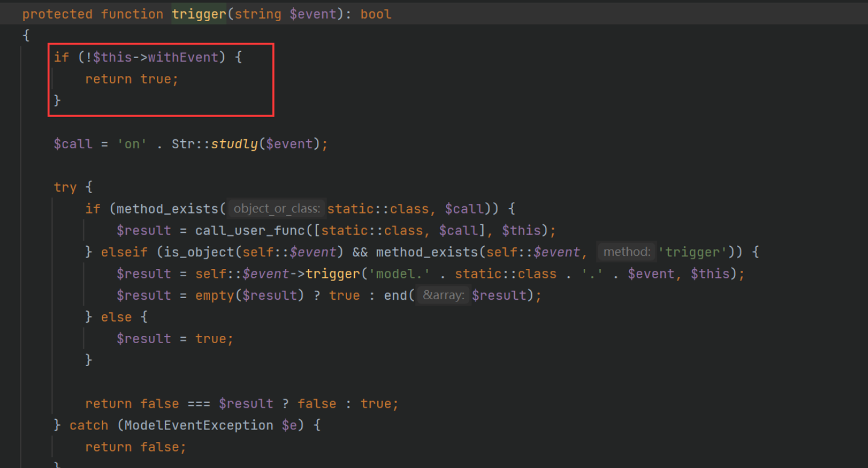Image resolution: width=868 pixels, height=468 pixels.
Task: Click the method: parameter hint
Action: 627,252
